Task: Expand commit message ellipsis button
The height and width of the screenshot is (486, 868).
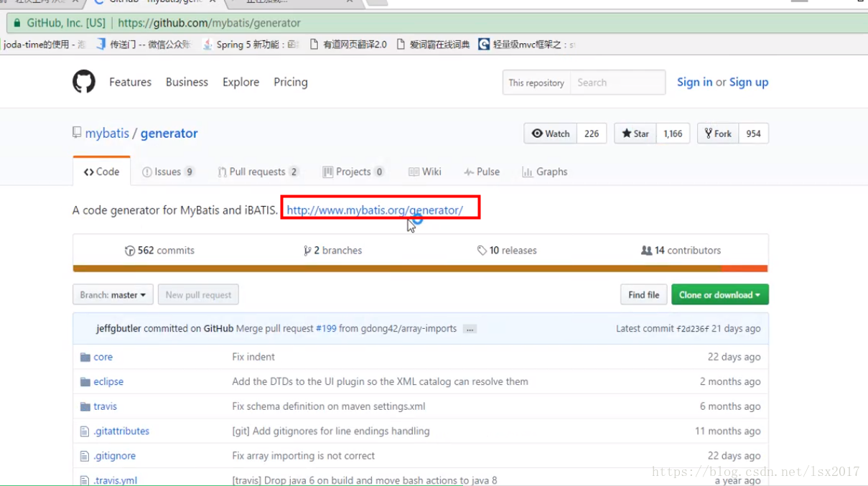Action: tap(470, 329)
